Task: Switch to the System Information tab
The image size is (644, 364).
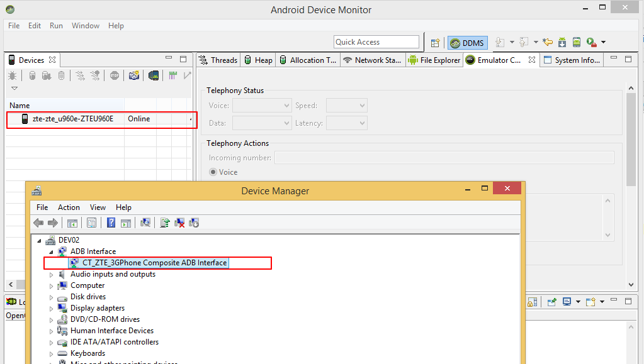Action: tap(572, 60)
